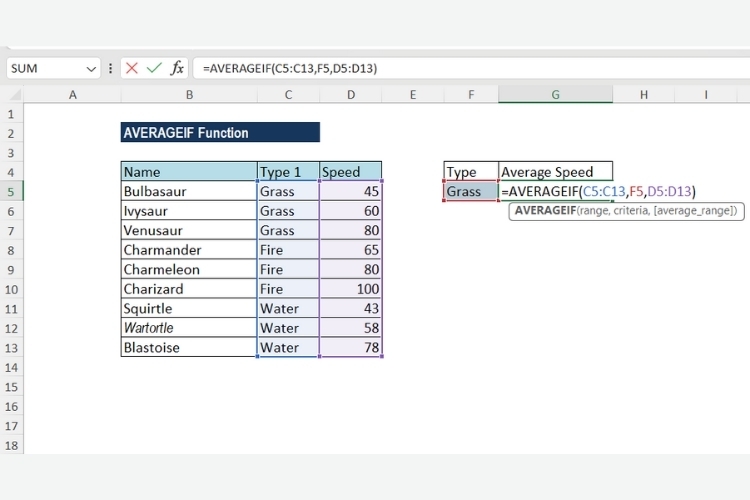
Task: Select the [average_range] argument in the tooltip
Action: coord(694,211)
